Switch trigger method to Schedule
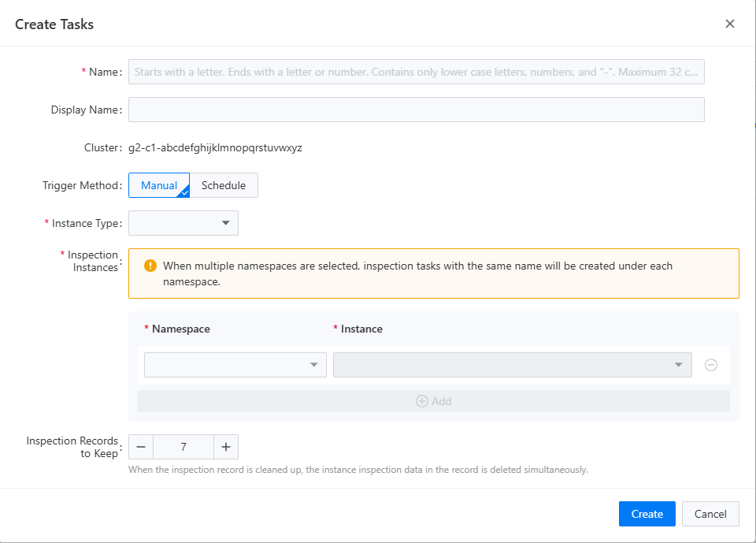Screen dimensions: 756x543 [224, 185]
